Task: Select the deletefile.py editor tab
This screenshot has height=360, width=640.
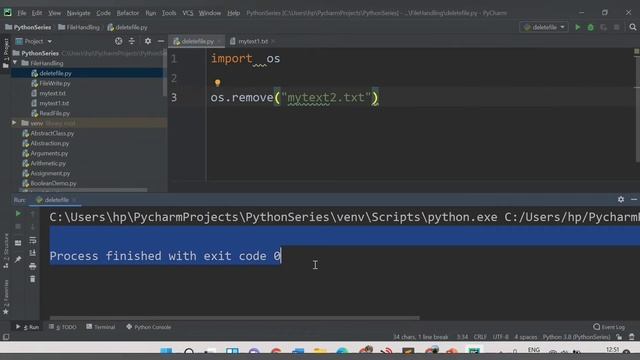Action: tap(198, 41)
